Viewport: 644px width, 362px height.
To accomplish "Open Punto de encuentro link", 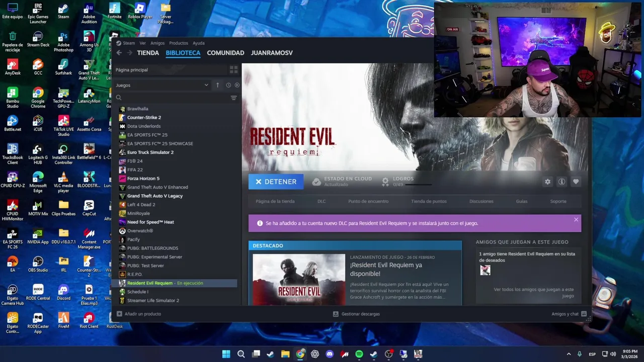I will 368,201.
